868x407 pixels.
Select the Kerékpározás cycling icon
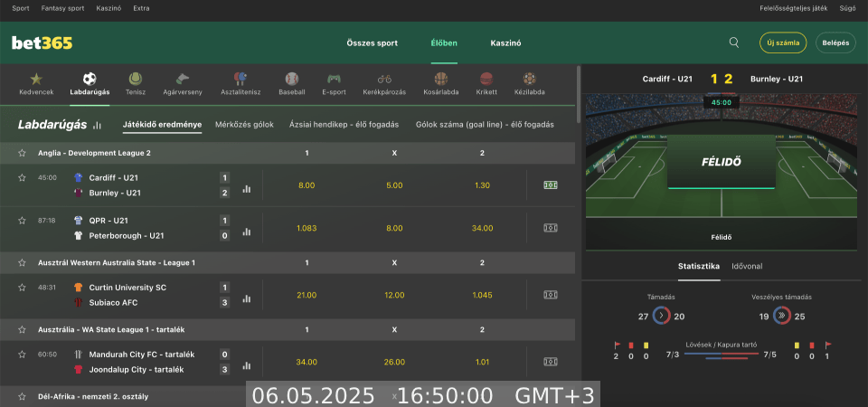[385, 79]
